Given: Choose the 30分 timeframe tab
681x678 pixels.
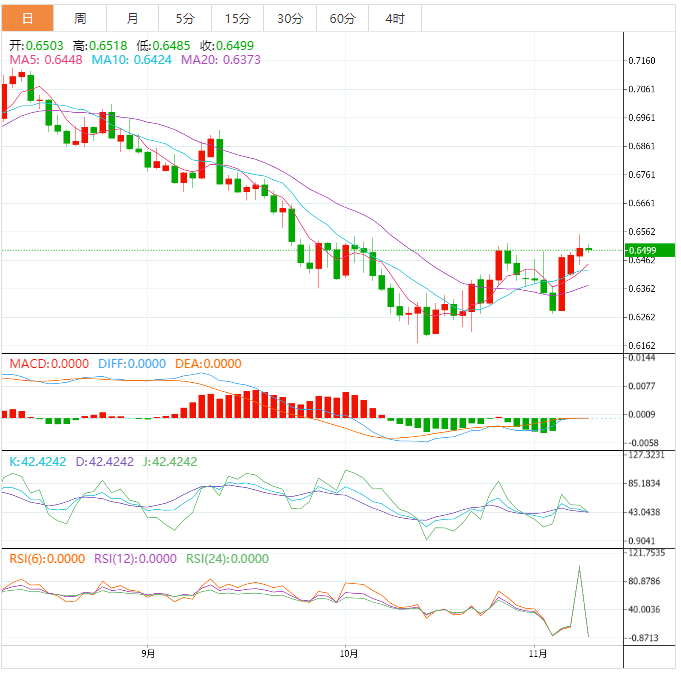Looking at the screenshot, I should [290, 18].
